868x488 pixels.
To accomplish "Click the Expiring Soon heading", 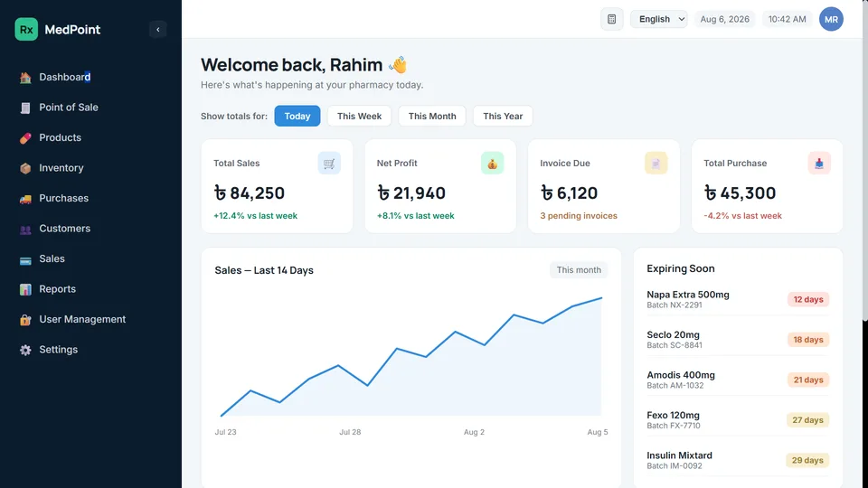I will coord(680,269).
